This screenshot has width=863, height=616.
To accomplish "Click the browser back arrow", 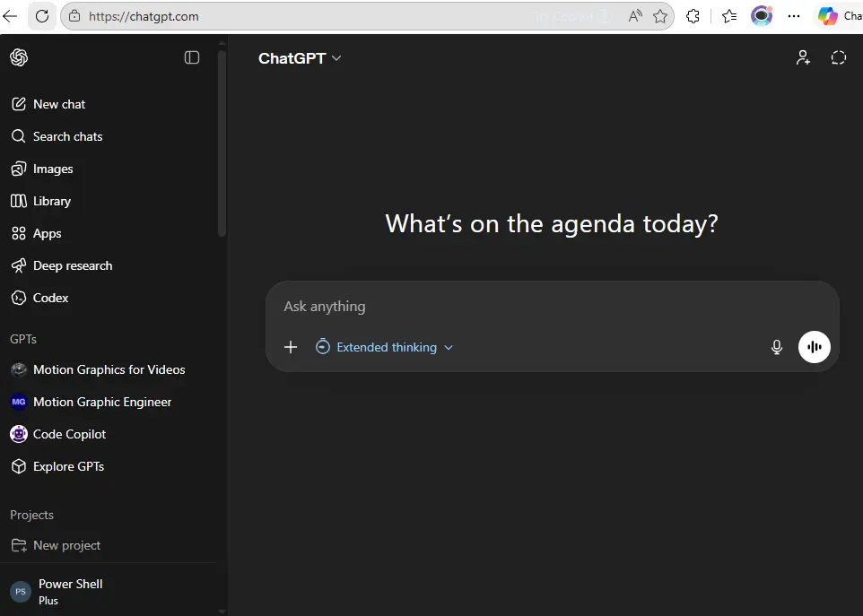I will (x=10, y=16).
